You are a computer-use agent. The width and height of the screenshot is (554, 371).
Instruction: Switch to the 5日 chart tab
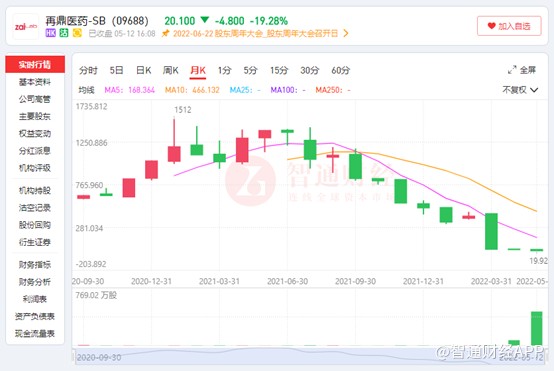pos(116,70)
